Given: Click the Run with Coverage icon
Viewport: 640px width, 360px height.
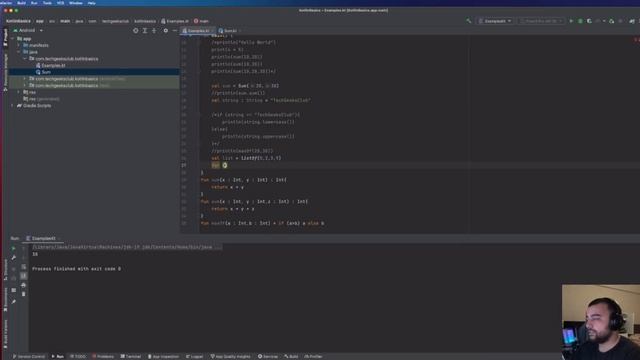Looking at the screenshot, I should pos(589,21).
